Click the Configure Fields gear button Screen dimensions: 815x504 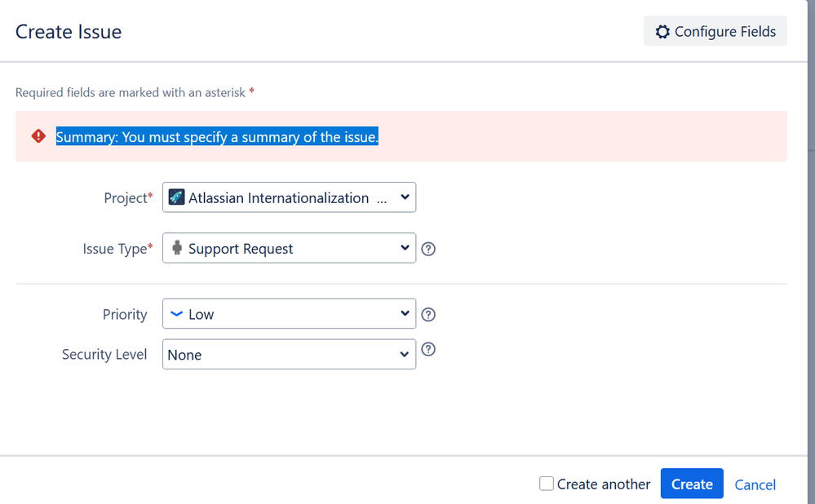coord(715,31)
